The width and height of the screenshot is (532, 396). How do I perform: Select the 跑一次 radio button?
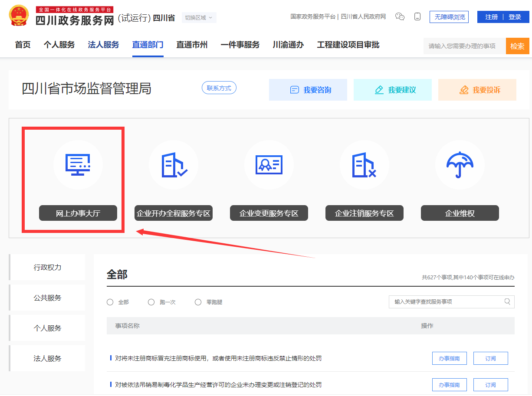(151, 302)
